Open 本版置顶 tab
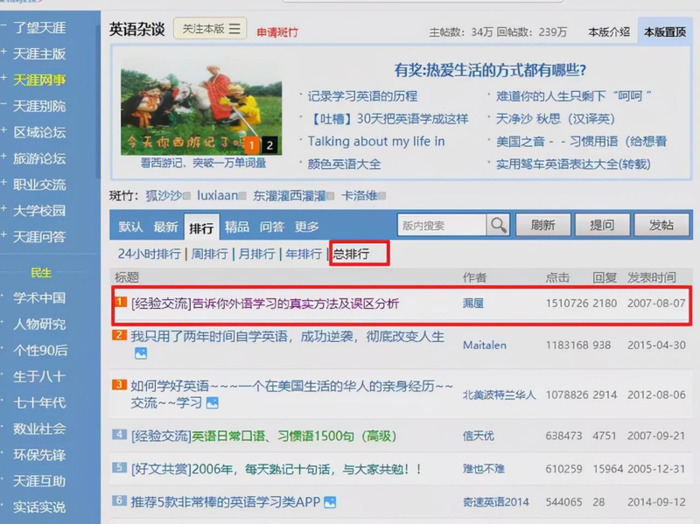700x524 pixels. tap(665, 32)
